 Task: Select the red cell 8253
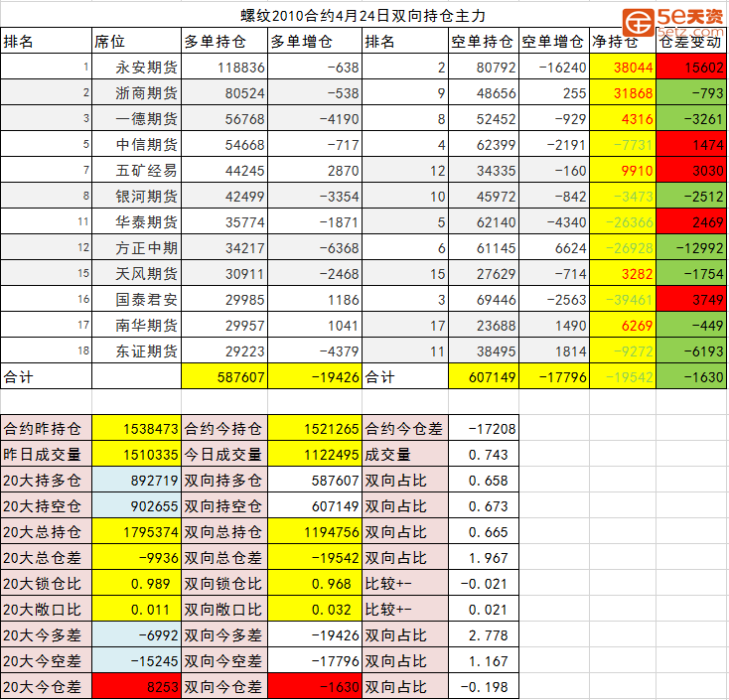pos(136,686)
